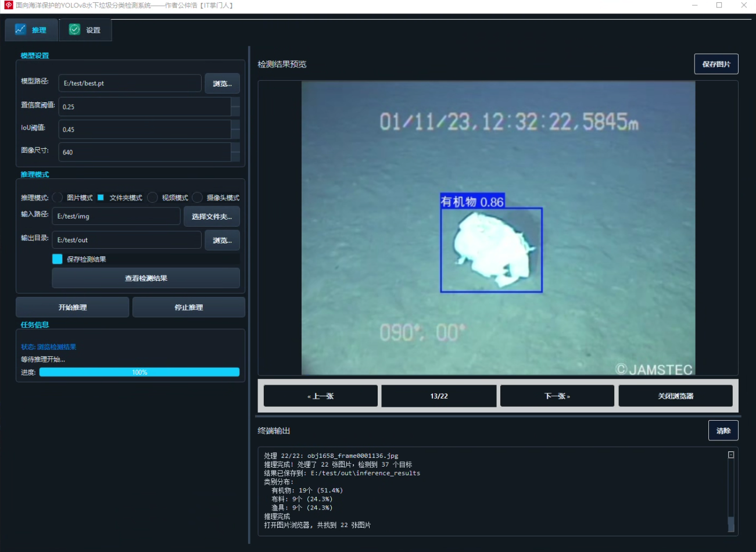Uncheck the 保存检测结果 checkbox
This screenshot has width=756, height=552.
coord(57,258)
